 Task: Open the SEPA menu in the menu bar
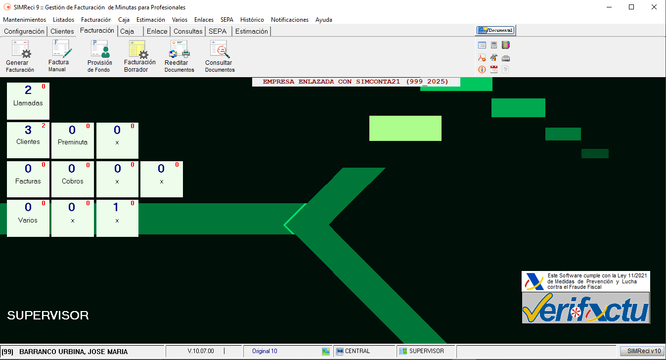click(x=227, y=20)
